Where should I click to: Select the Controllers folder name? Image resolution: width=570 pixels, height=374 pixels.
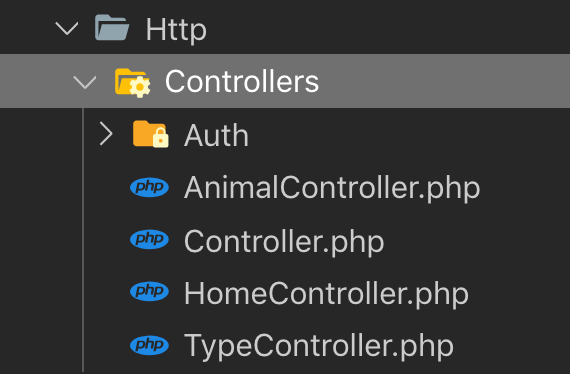click(242, 81)
